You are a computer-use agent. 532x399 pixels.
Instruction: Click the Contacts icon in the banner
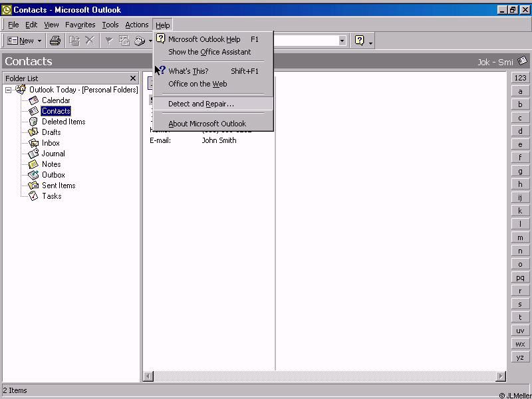tap(523, 61)
